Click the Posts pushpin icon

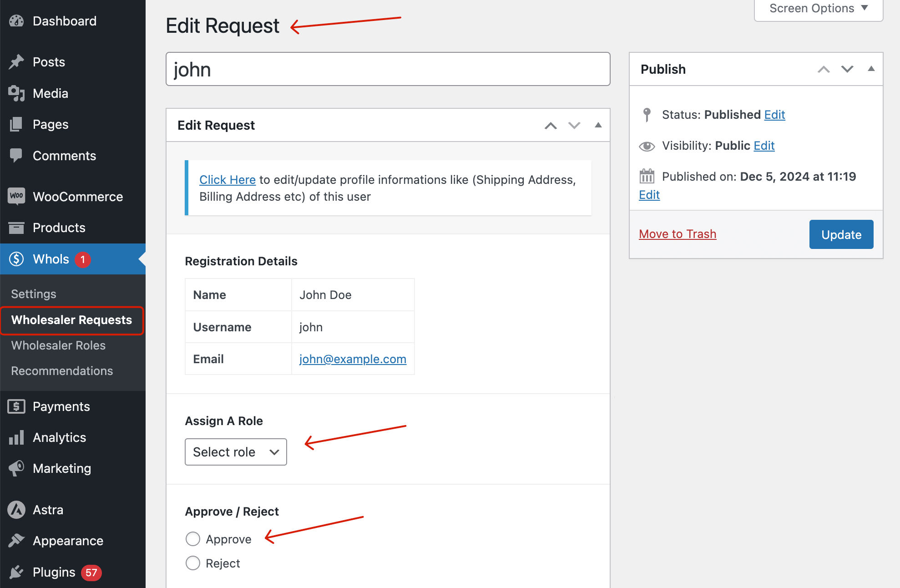tap(16, 62)
